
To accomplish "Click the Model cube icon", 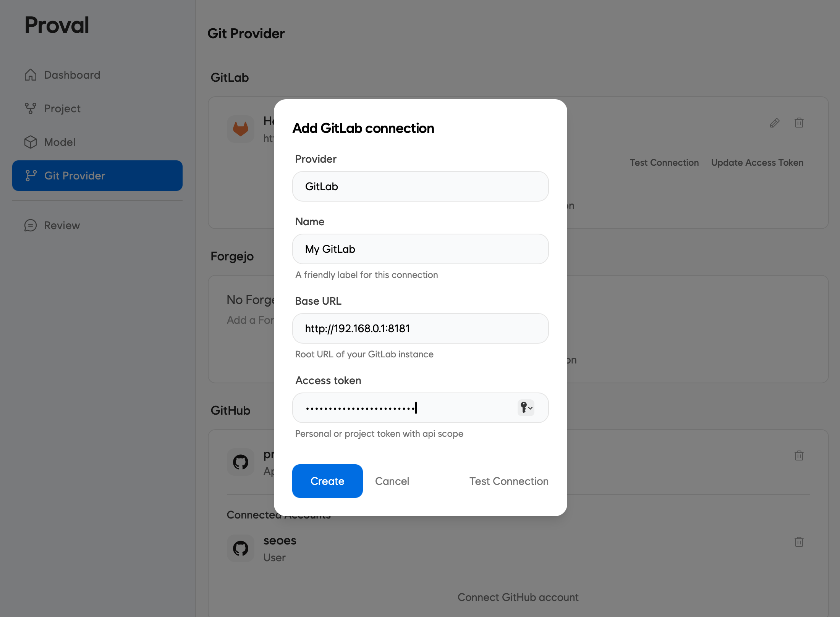I will click(x=31, y=142).
